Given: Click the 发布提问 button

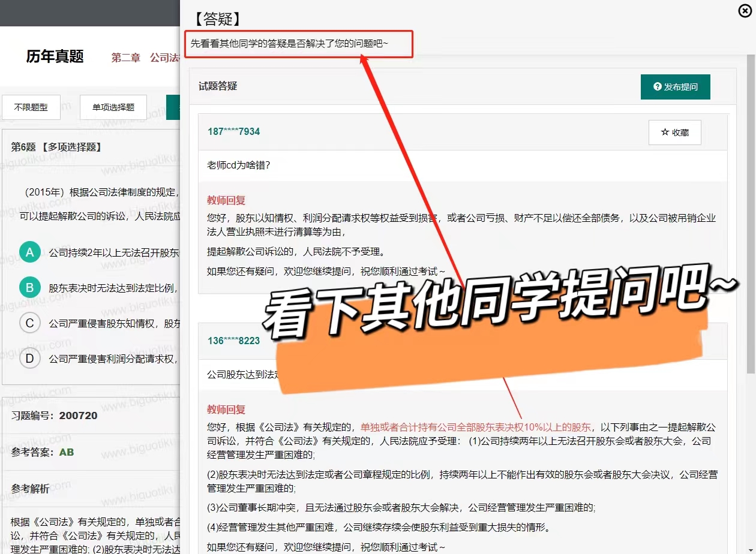Looking at the screenshot, I should click(x=675, y=87).
